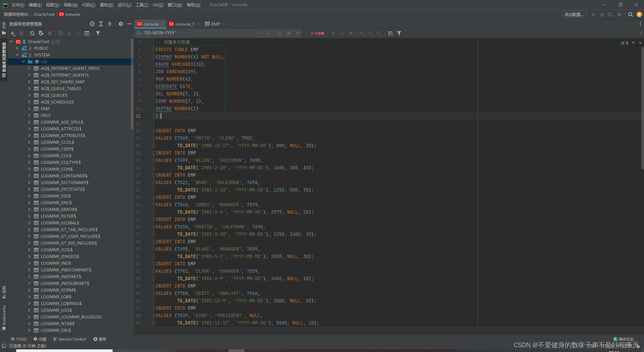Collapse the OracleTest data source node

pos(11,41)
